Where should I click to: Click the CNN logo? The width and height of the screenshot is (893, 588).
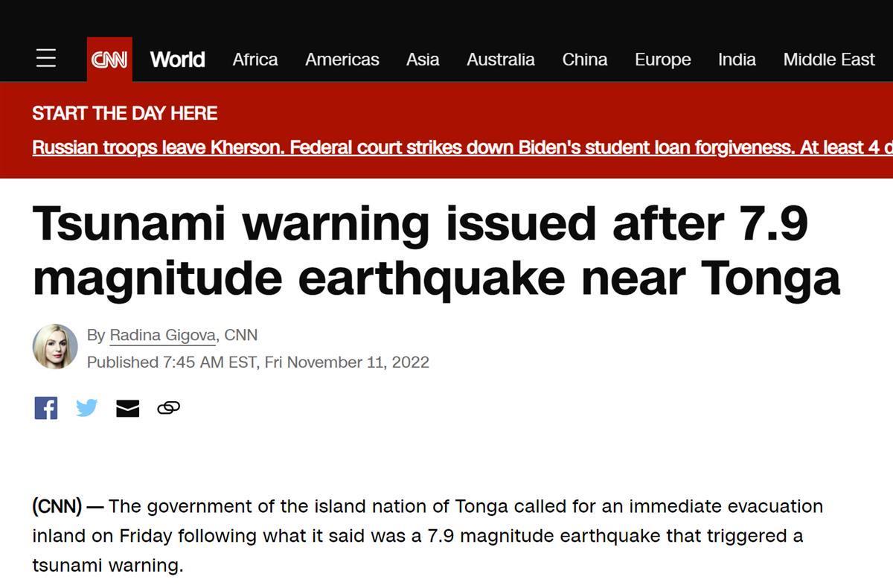pyautogui.click(x=109, y=60)
